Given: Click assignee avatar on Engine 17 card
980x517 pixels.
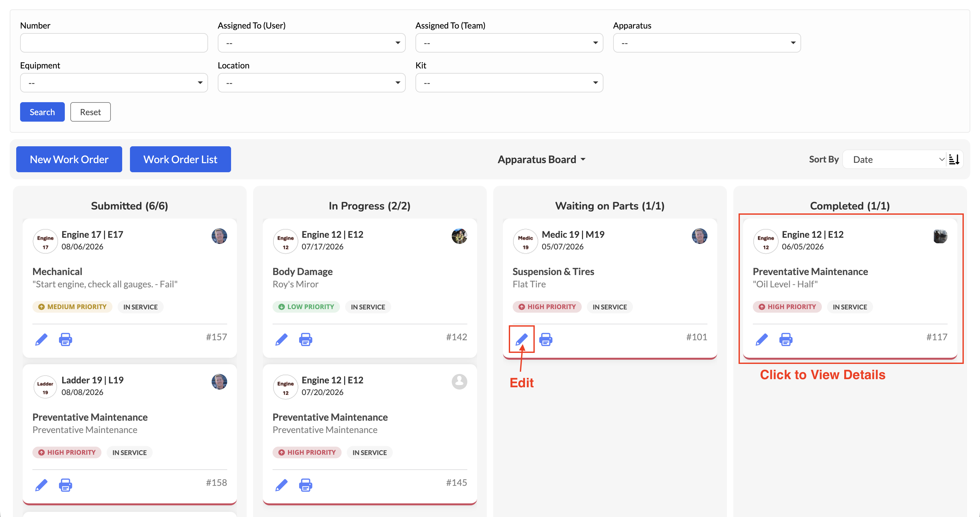Looking at the screenshot, I should (219, 236).
